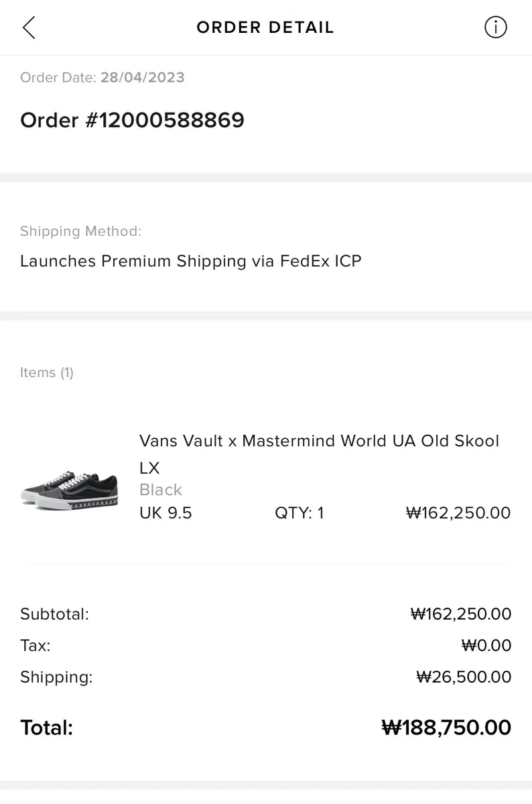This screenshot has height=804, width=532.
Task: Click the Subtotal label
Action: 54,614
